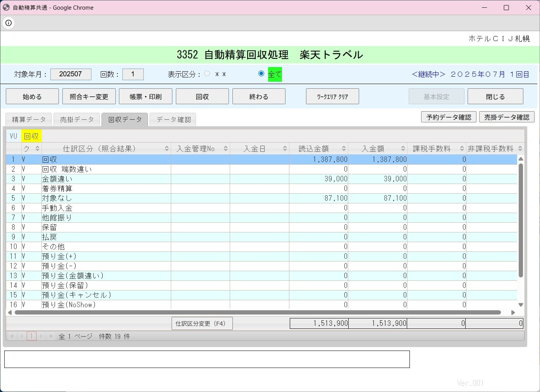Switch to the 精算データ tab
The width and height of the screenshot is (540, 392).
29,119
